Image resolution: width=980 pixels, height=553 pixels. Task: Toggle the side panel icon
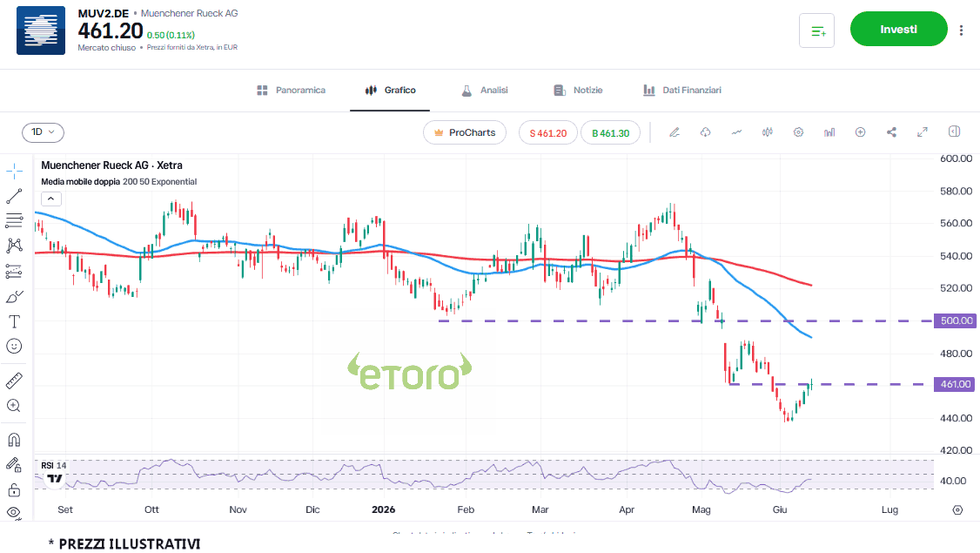(954, 132)
